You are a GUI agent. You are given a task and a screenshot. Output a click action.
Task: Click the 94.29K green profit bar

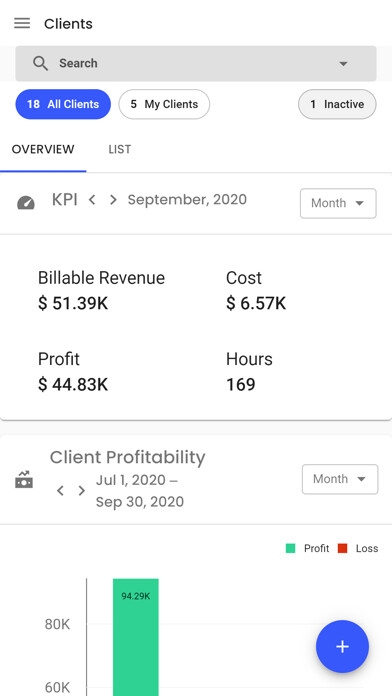135,637
